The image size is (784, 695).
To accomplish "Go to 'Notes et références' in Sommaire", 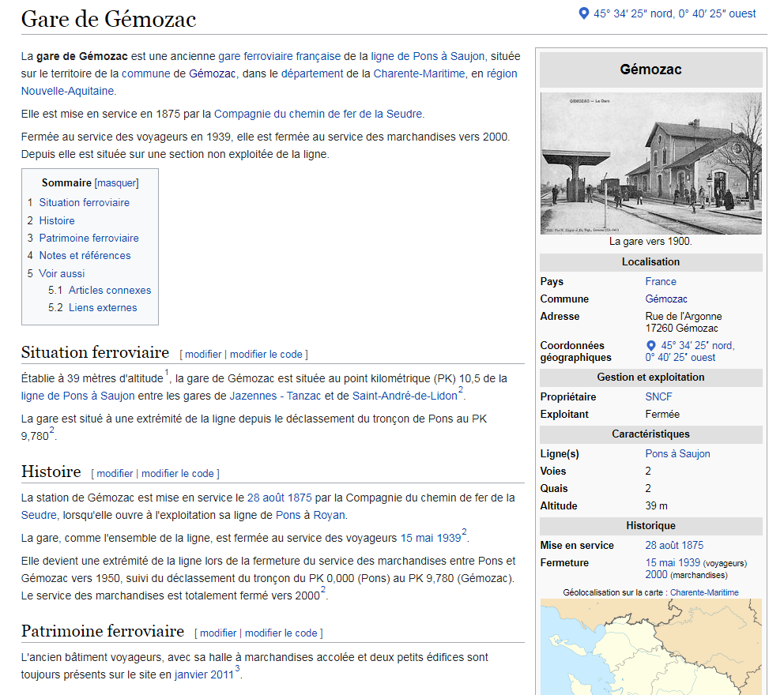I will [x=85, y=255].
